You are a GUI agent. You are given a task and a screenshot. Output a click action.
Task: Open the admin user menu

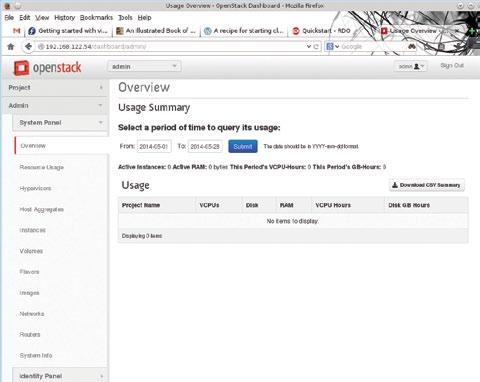pos(410,67)
